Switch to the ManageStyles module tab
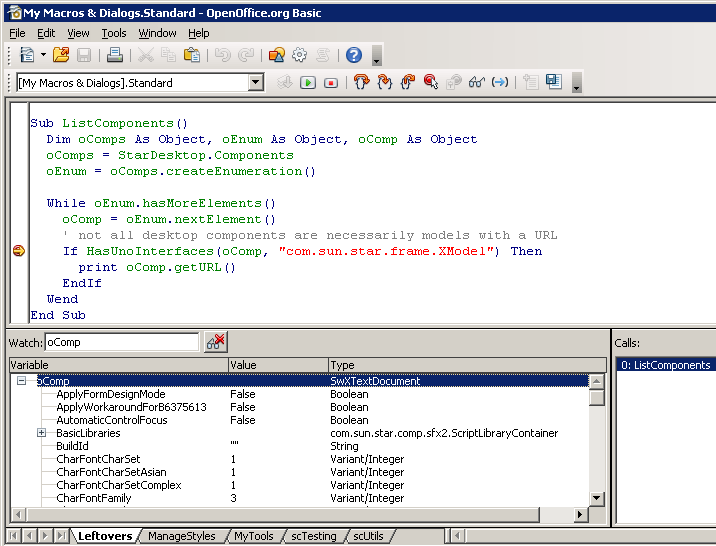716x546 pixels. coord(181,536)
